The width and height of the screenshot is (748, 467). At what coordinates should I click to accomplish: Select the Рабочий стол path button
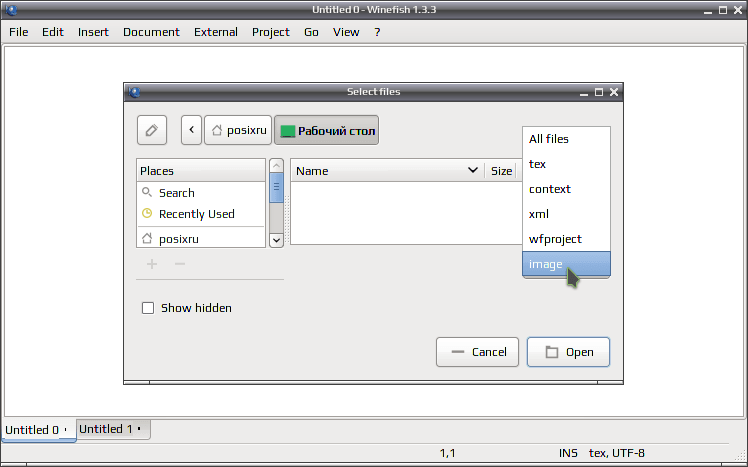point(327,130)
